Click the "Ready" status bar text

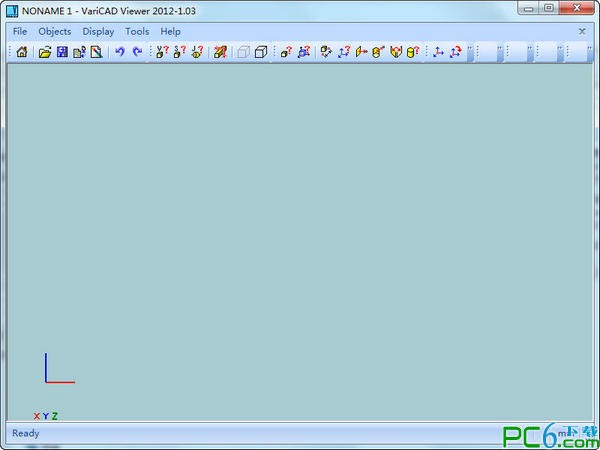26,434
